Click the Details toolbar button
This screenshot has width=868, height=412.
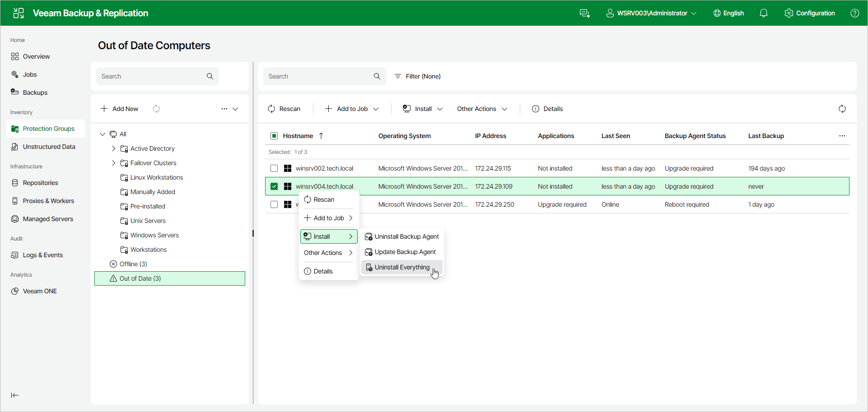pos(547,109)
